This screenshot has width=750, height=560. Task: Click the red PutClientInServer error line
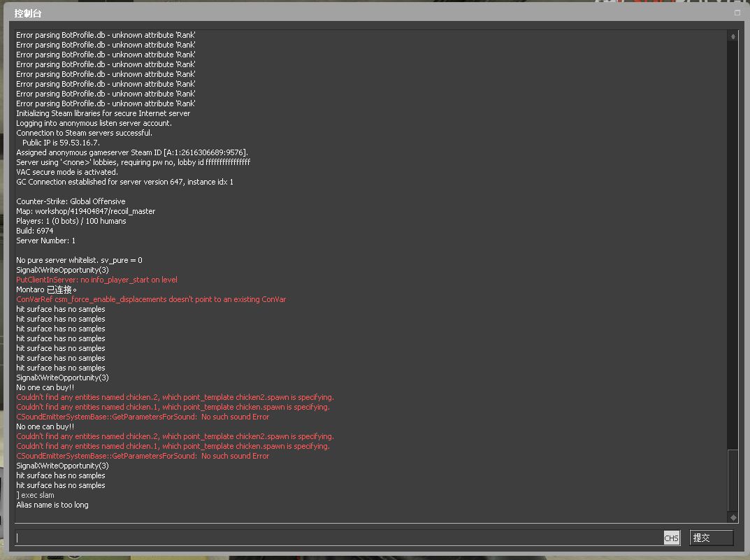(x=96, y=280)
